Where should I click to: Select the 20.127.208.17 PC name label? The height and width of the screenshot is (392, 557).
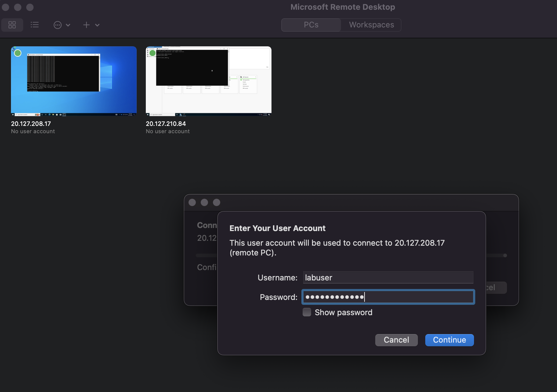[31, 124]
